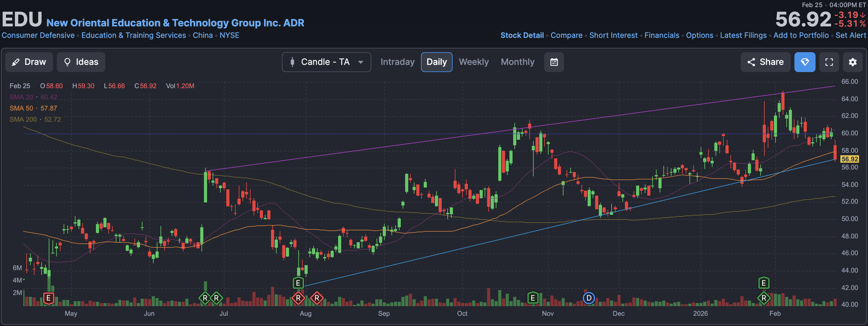The height and width of the screenshot is (326, 868).
Task: Click the green E earnings marker before Nov
Action: [533, 298]
